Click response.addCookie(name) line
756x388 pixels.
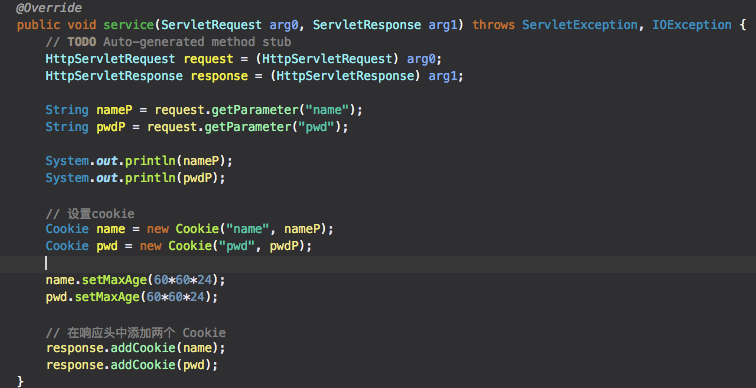click(135, 348)
